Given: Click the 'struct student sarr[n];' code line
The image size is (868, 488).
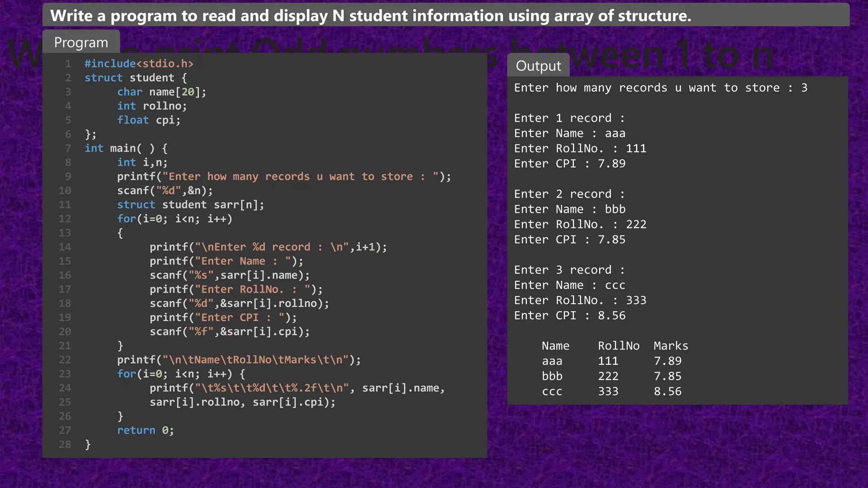Looking at the screenshot, I should tap(191, 205).
